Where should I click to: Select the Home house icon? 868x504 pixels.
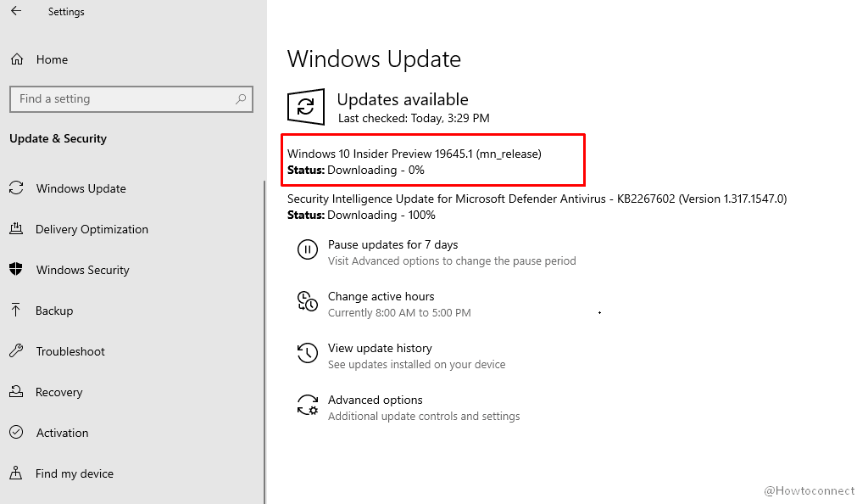click(17, 59)
